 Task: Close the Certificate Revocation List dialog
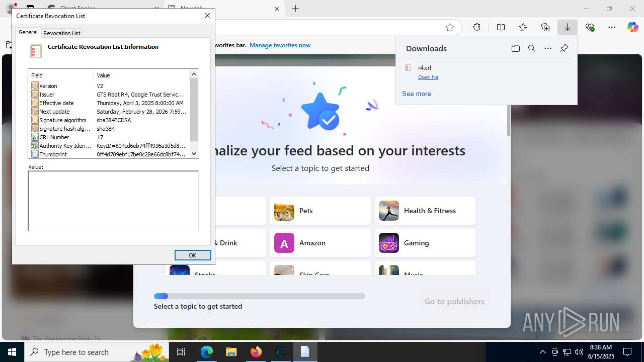[207, 16]
